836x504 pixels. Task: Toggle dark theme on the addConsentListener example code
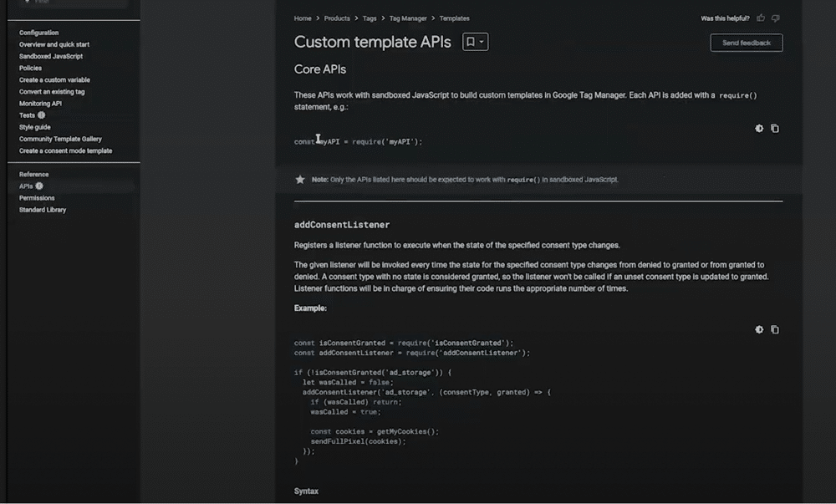[x=759, y=330]
